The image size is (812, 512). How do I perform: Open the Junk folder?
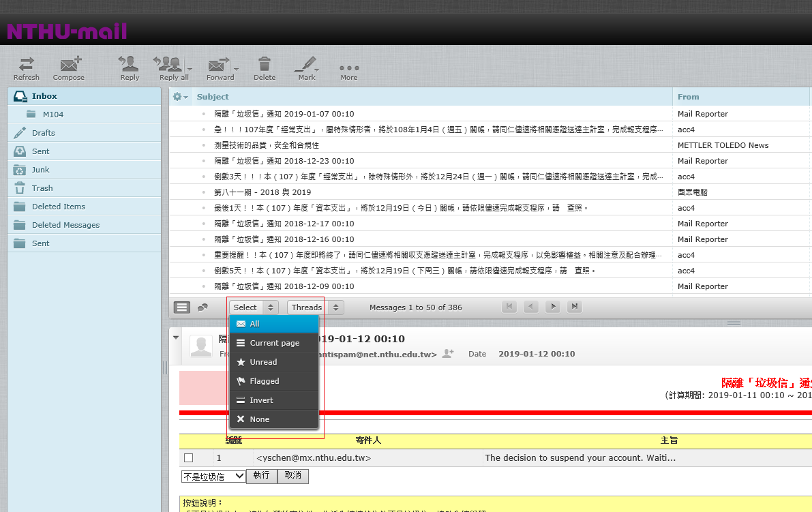41,170
